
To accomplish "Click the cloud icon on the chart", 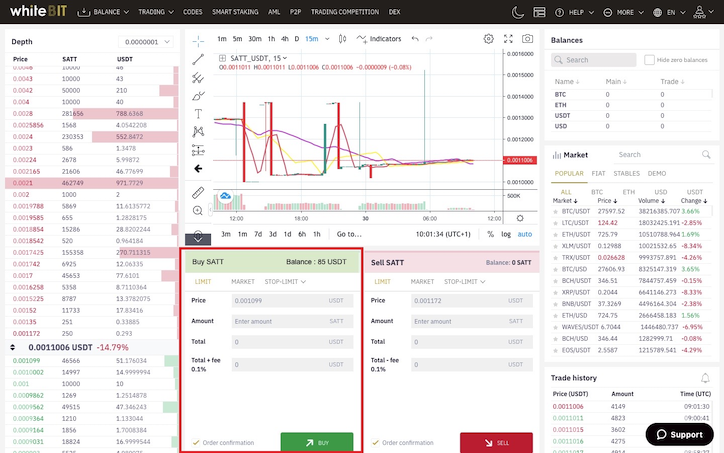I will pos(225,197).
